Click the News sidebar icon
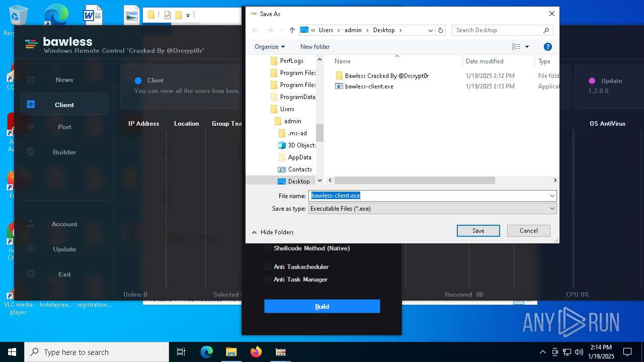Screen dimensions: 644x362 coord(31,79)
